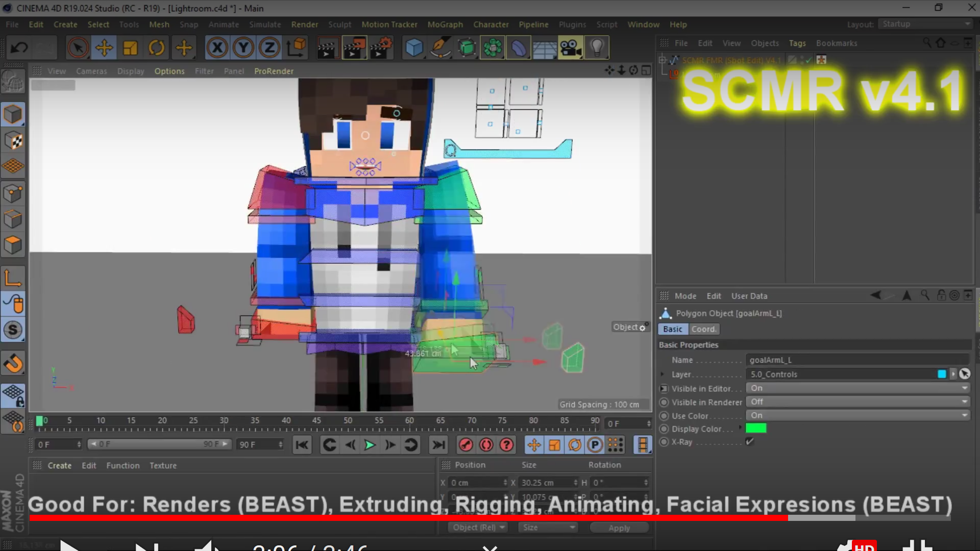This screenshot has height=551, width=980.
Task: Toggle Autokeying button
Action: [x=486, y=445]
